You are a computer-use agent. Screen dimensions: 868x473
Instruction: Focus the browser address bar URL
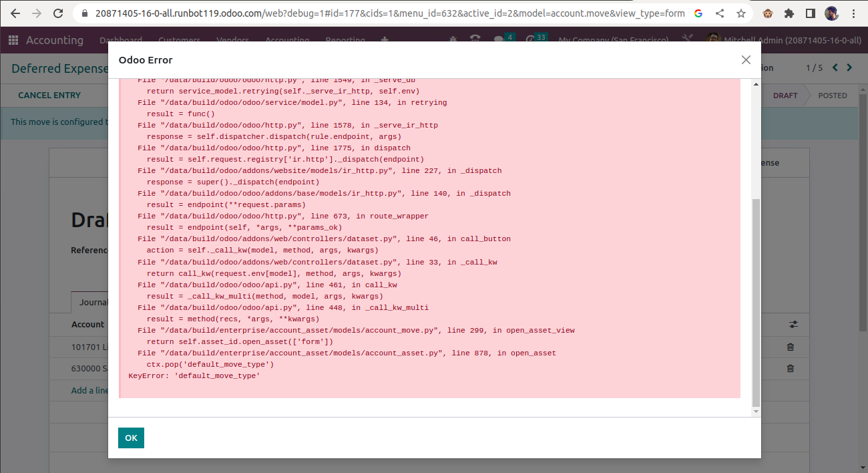[x=389, y=13]
